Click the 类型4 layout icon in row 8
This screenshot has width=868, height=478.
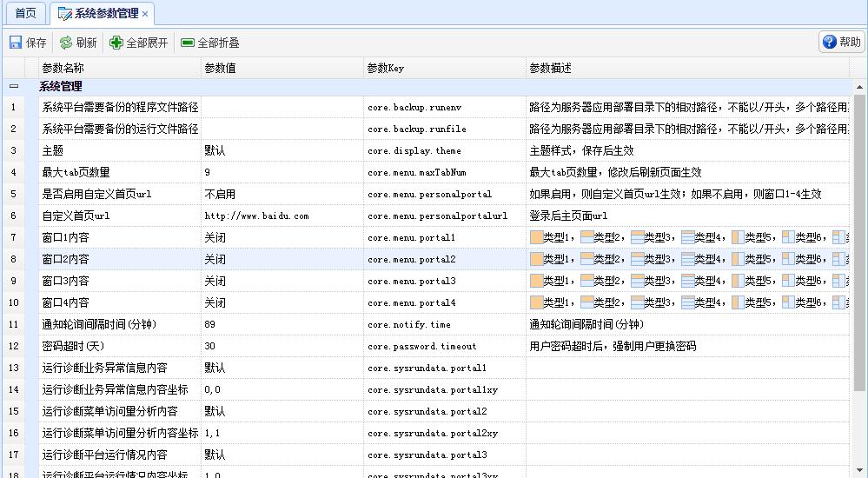click(687, 259)
